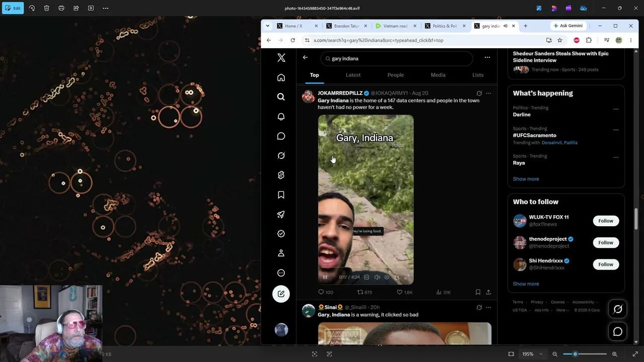Share the photo from the Photos toolbar
Screen dimensions: 644x362
76,8
